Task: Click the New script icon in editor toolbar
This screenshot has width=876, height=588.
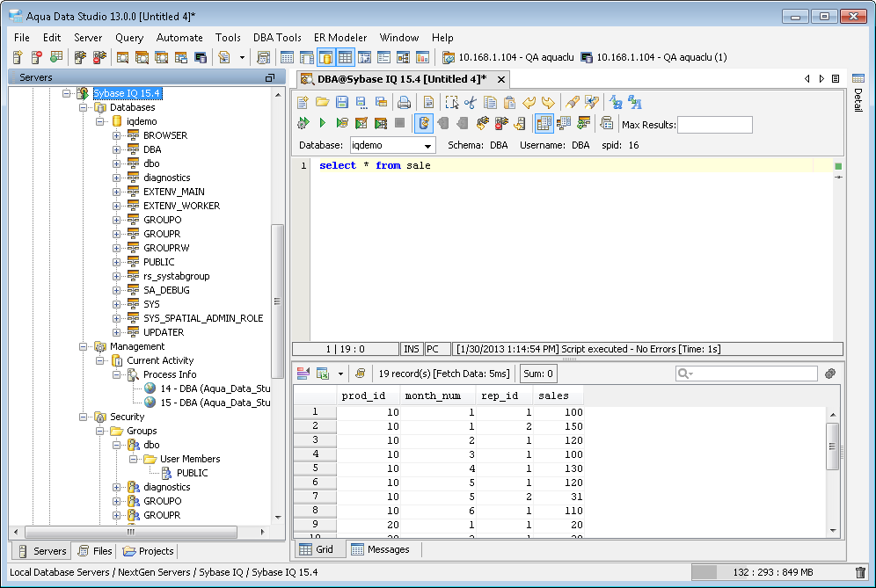Action: [x=303, y=102]
